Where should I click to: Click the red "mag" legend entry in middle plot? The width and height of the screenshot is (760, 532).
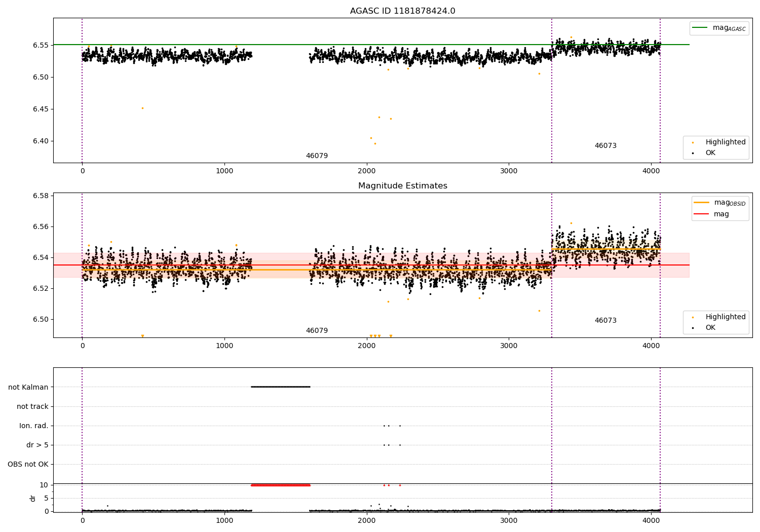(712, 214)
